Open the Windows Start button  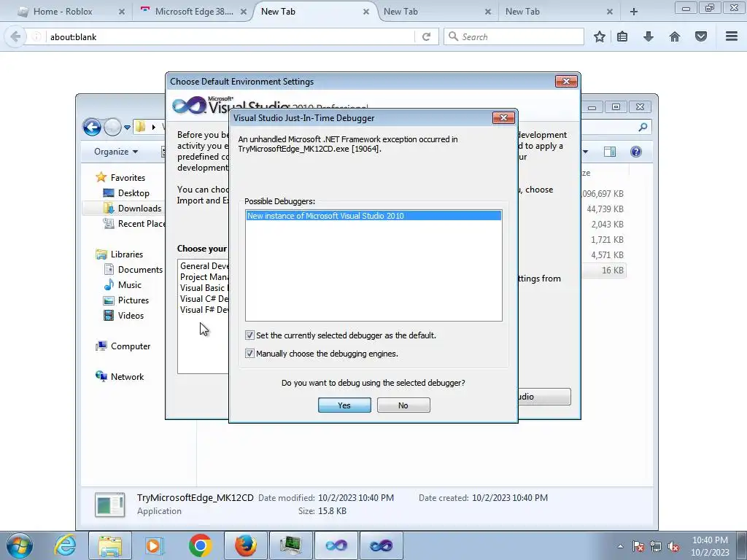pyautogui.click(x=20, y=545)
